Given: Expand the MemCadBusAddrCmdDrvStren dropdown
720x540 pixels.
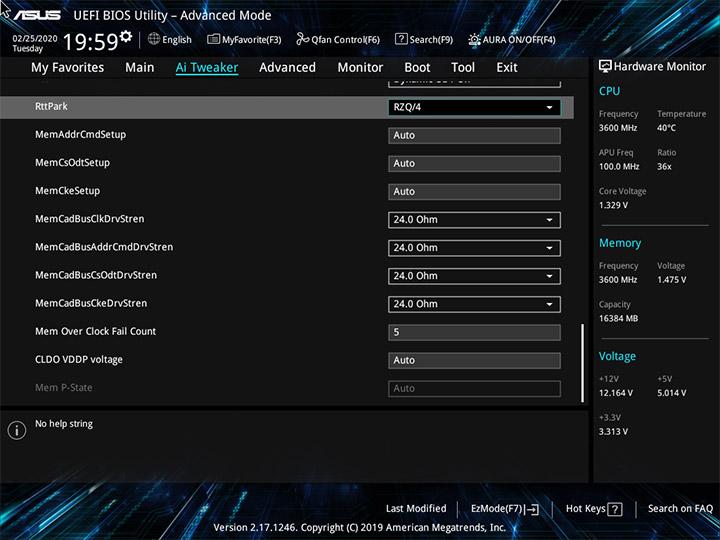Looking at the screenshot, I should [474, 248].
